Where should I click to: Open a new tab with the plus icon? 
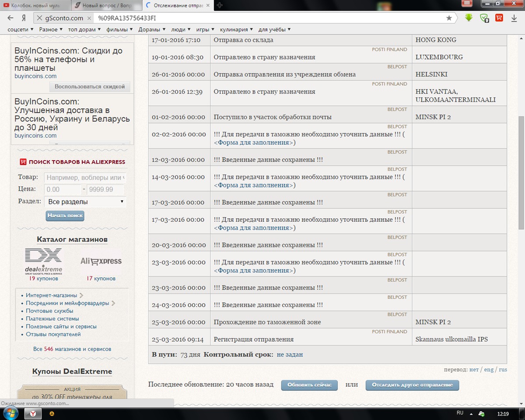click(x=220, y=5)
